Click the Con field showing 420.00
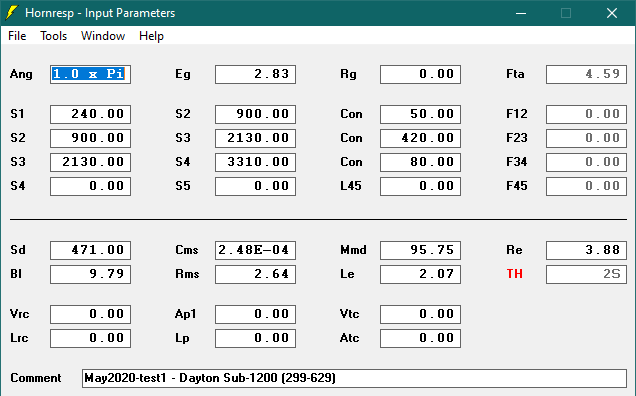This screenshot has width=636, height=396. coord(420,138)
